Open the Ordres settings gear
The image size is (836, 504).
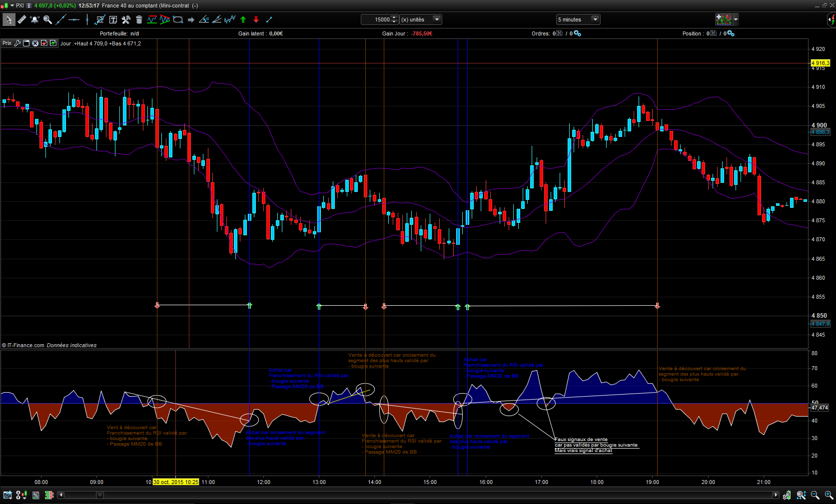tap(578, 33)
